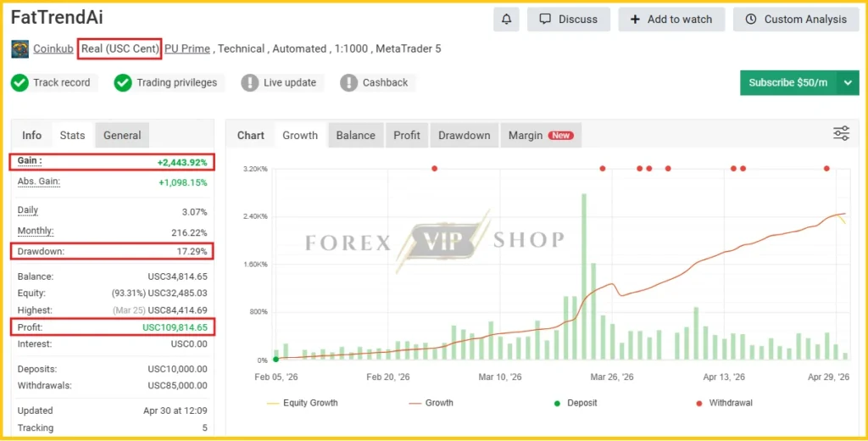Subscribe for $50 per month

[788, 82]
